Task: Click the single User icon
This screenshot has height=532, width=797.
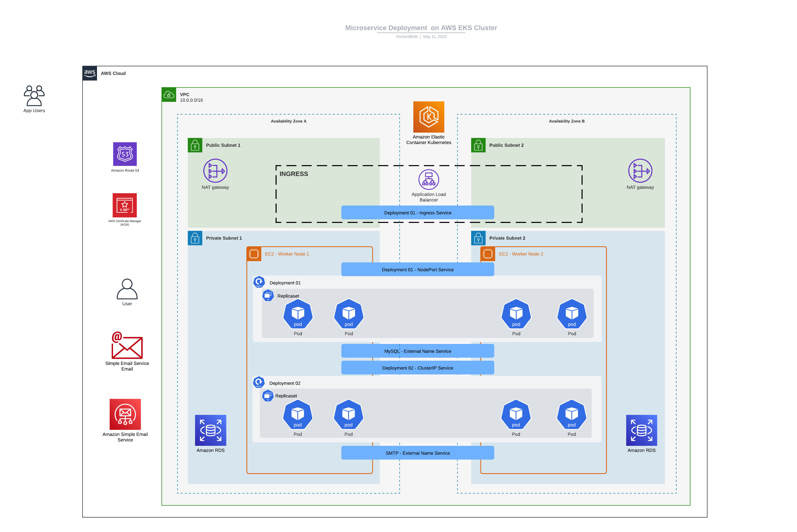Action: 127,289
